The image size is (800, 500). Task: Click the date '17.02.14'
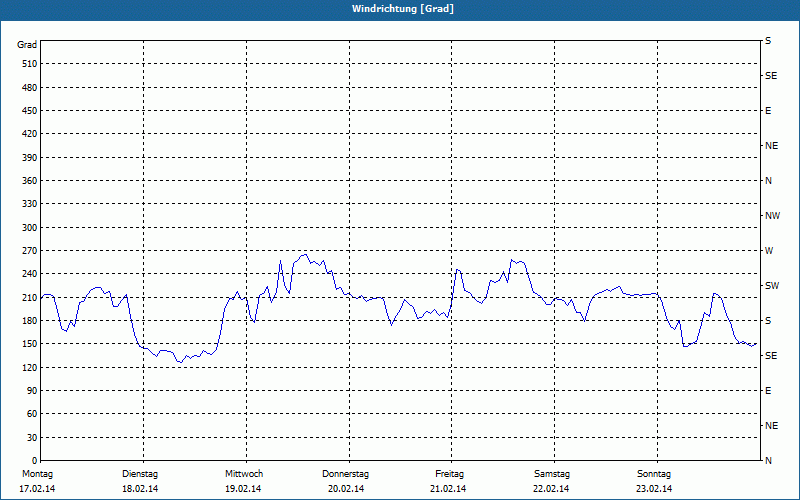coord(37,489)
